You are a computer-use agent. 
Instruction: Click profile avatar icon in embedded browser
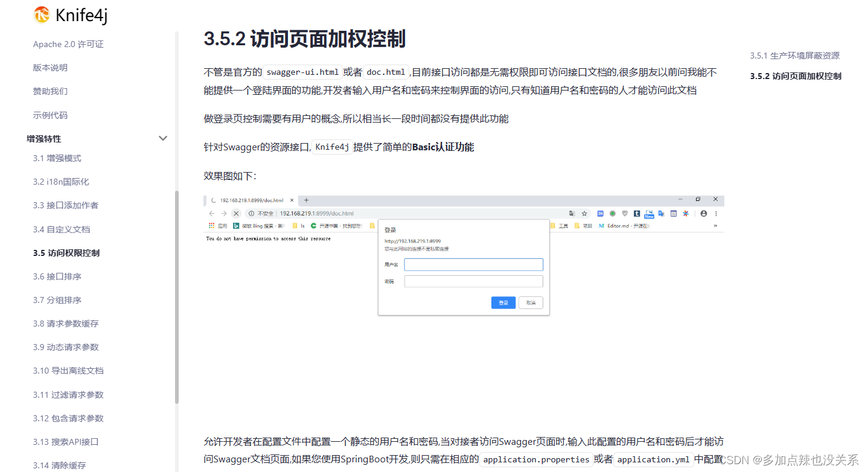click(x=704, y=214)
